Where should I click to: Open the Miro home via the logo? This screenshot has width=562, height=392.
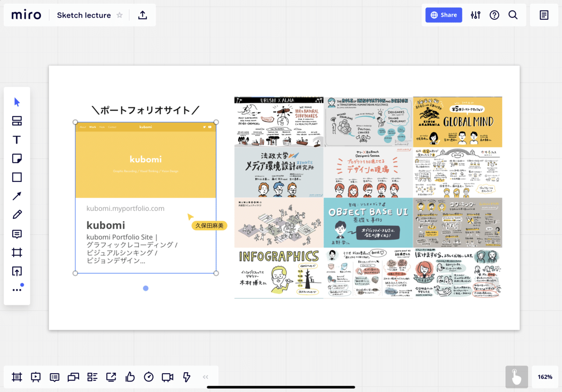pos(26,15)
